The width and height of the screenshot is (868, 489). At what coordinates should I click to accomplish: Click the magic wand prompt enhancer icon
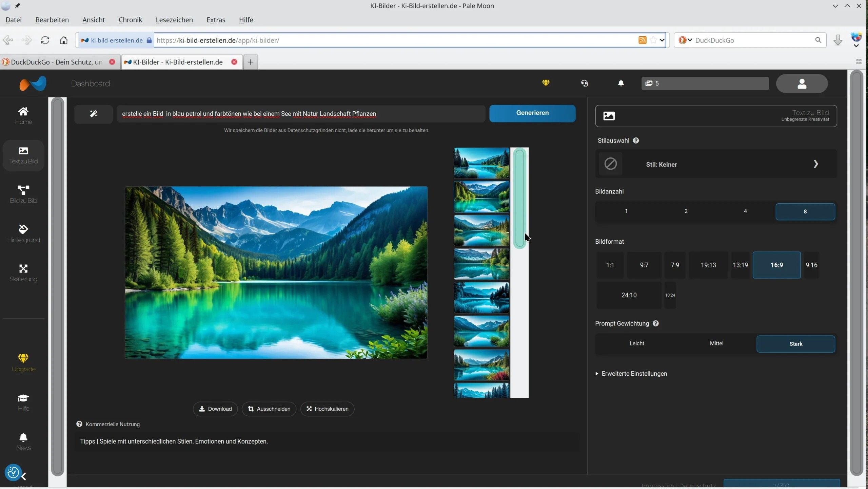[x=94, y=114]
